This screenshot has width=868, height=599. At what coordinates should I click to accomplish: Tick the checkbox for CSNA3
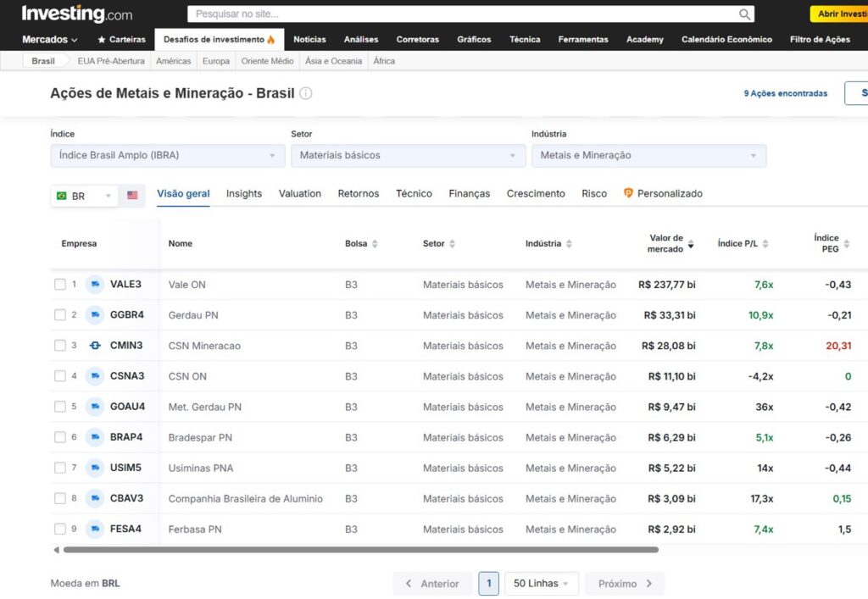[x=60, y=376]
